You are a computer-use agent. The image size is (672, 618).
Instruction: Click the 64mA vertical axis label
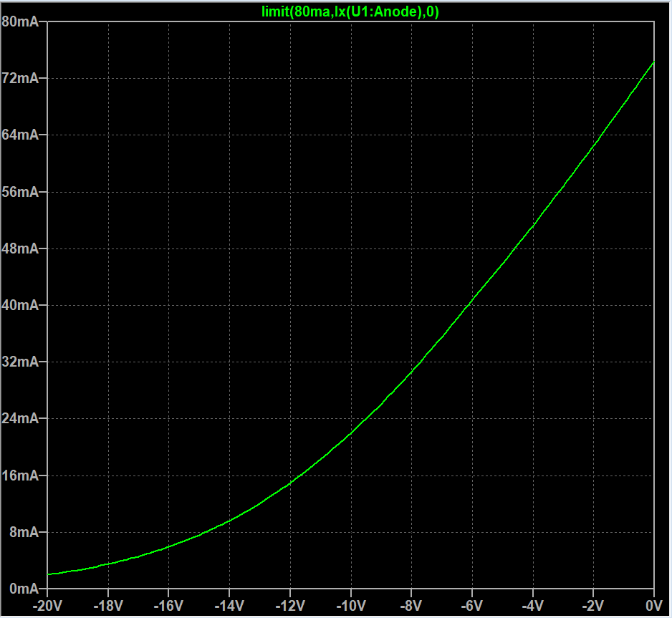[20, 135]
